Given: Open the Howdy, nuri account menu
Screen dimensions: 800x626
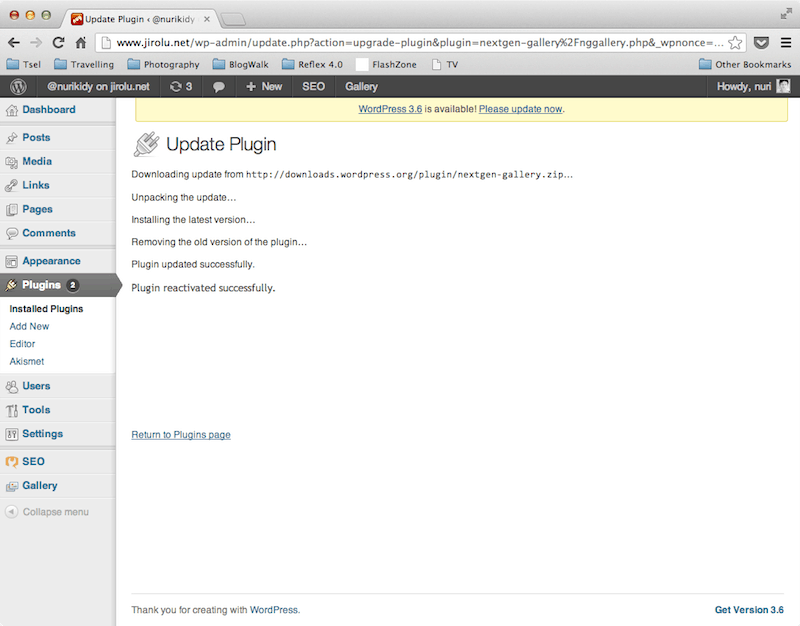Looking at the screenshot, I should point(753,87).
